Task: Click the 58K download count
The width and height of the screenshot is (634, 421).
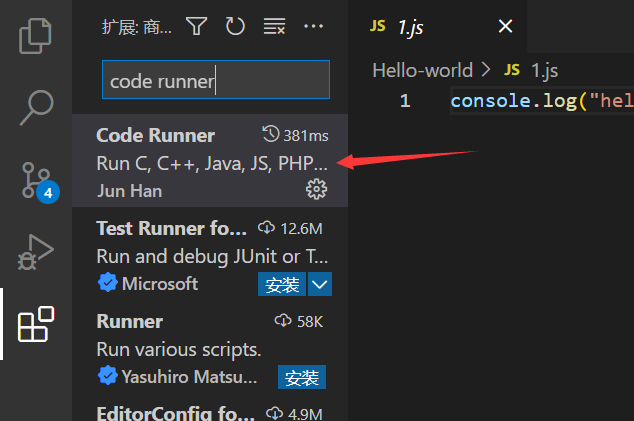Action: [x=299, y=322]
